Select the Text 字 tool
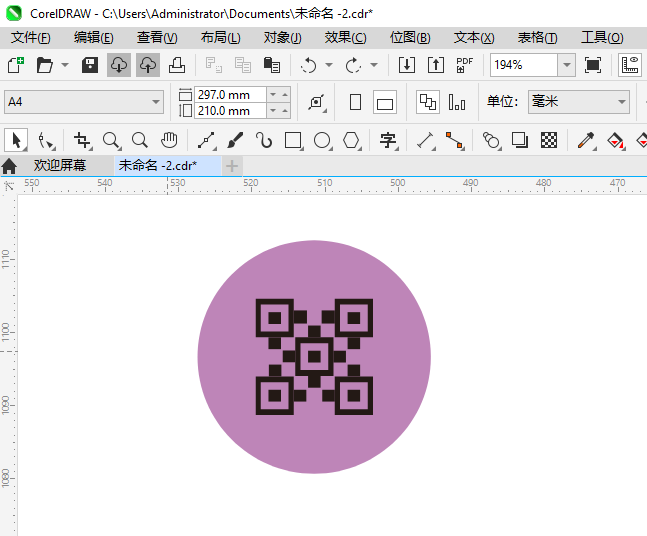 pyautogui.click(x=388, y=141)
